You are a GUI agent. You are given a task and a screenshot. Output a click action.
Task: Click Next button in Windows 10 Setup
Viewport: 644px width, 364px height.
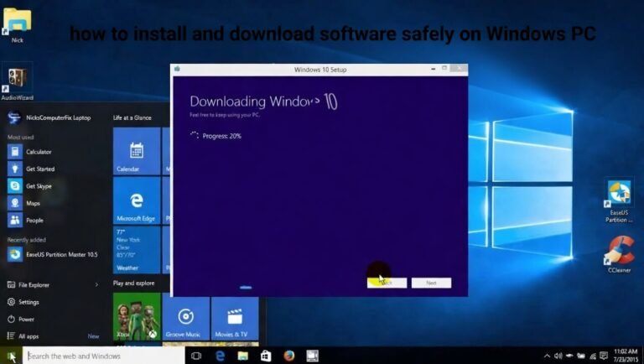tap(431, 283)
